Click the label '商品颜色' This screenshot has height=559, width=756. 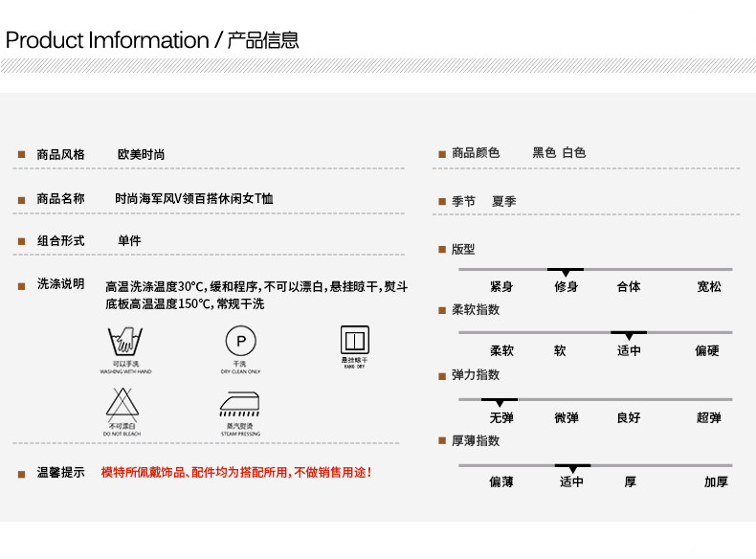click(476, 153)
